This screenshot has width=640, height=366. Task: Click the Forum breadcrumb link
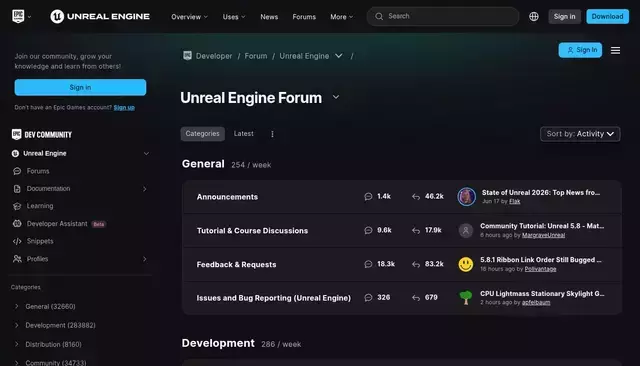(x=256, y=56)
